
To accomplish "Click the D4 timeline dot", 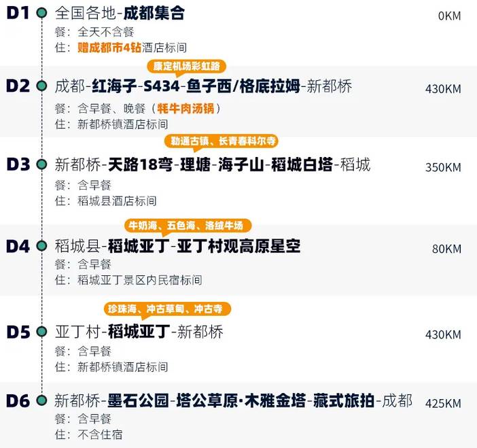I will click(x=41, y=246).
